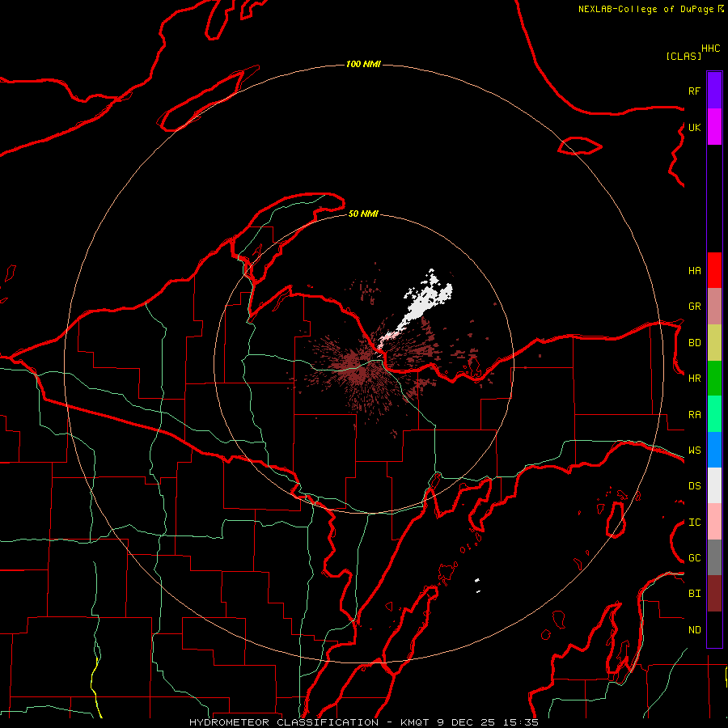Click the UK legend label
This screenshot has height=728, width=728.
694,127
